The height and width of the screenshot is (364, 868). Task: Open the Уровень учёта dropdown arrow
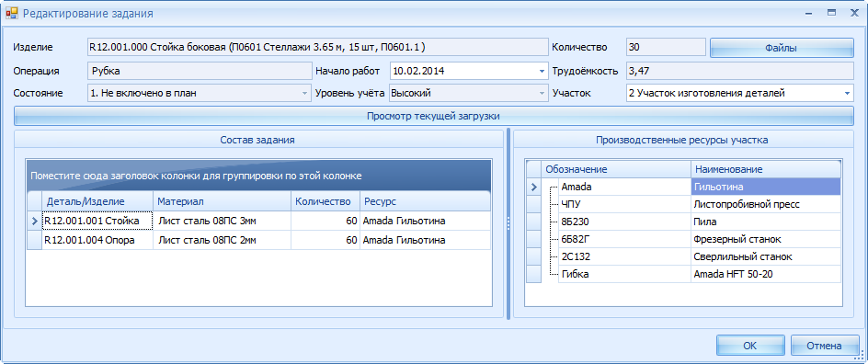542,94
